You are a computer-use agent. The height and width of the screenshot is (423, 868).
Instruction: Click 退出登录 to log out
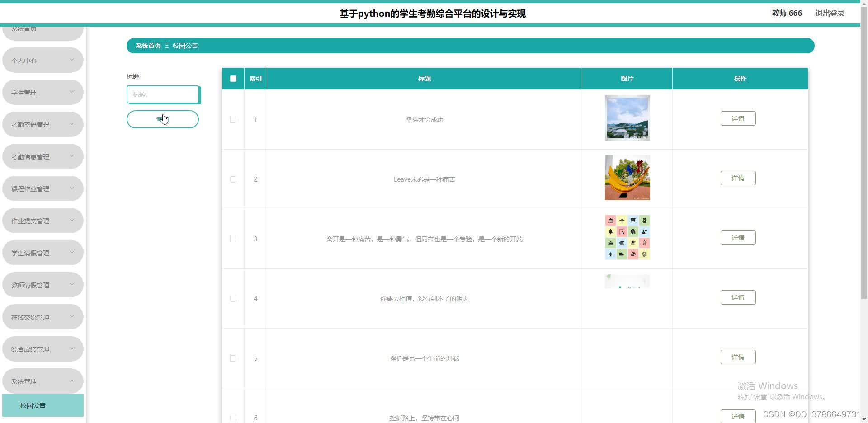830,13
